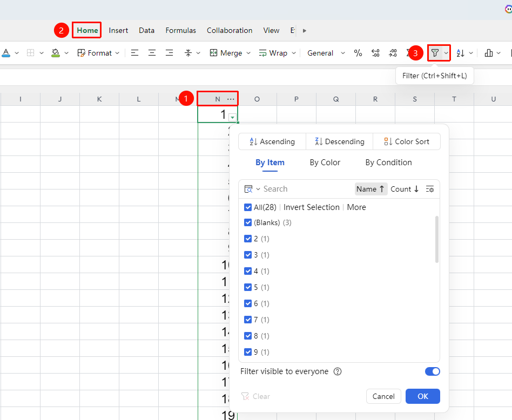Click the filter item list scrollbar
This screenshot has width=512, height=420.
(437, 239)
